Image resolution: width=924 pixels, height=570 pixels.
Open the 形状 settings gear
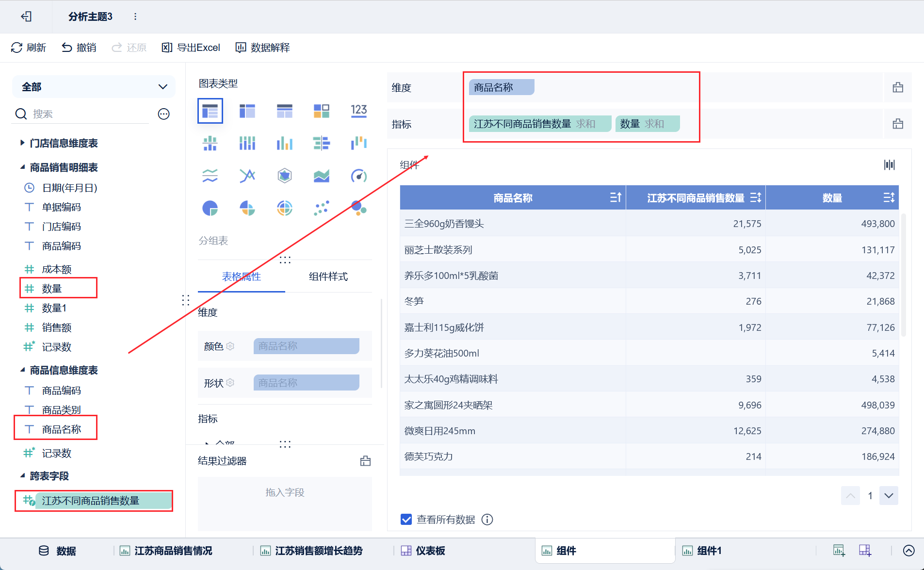230,383
